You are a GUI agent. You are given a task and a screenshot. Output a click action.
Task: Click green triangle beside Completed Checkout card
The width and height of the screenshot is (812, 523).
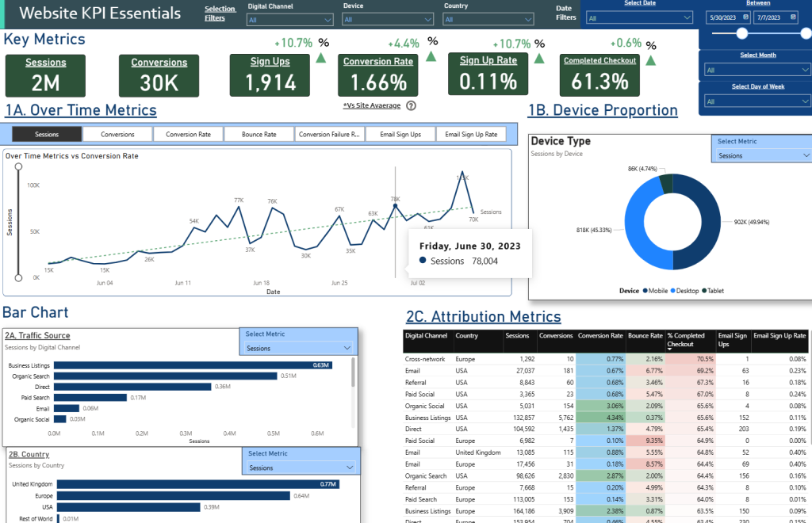pos(649,58)
